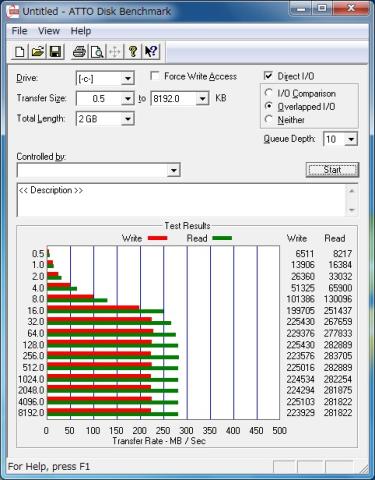Uncheck the Direct I/O checkbox

[268, 76]
